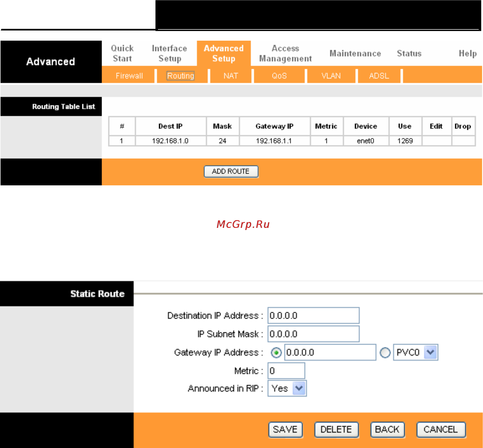
Task: Click the Drop column header
Action: click(463, 126)
